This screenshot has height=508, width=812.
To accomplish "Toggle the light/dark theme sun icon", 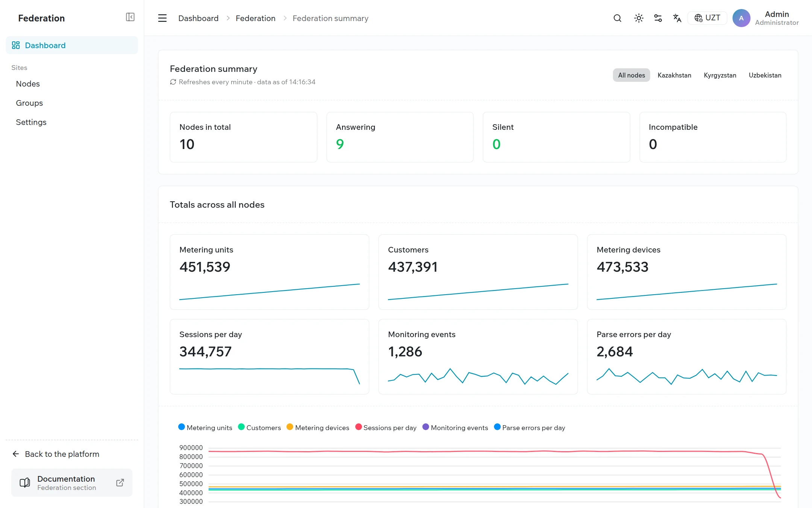I will [639, 18].
